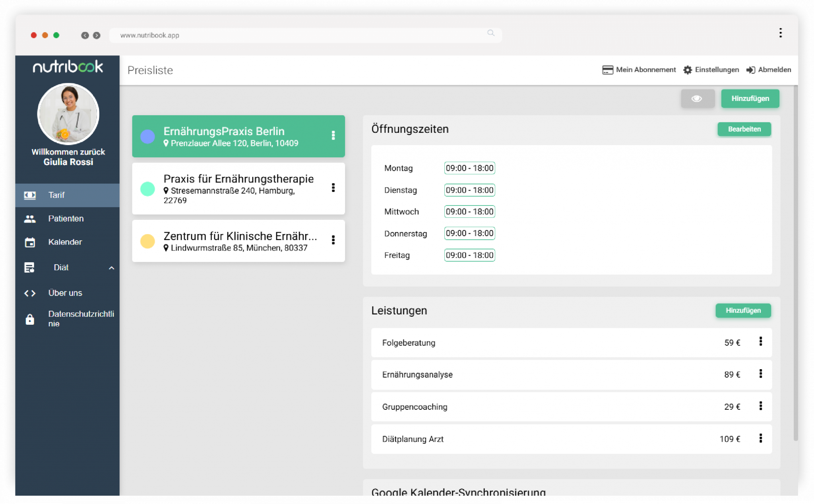The height and width of the screenshot is (504, 814).
Task: Click the Montag 09:00 - 18:00 time field
Action: (x=469, y=168)
